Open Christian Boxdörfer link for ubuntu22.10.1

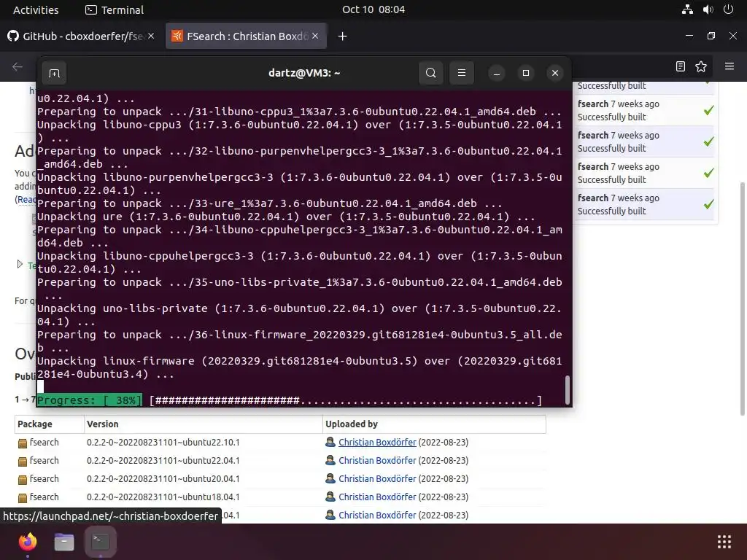(377, 442)
